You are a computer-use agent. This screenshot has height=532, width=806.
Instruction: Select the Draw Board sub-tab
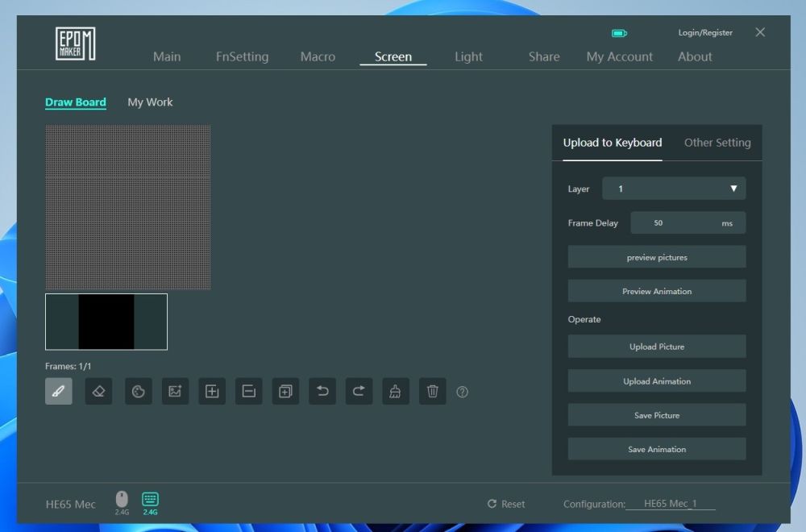pos(76,102)
